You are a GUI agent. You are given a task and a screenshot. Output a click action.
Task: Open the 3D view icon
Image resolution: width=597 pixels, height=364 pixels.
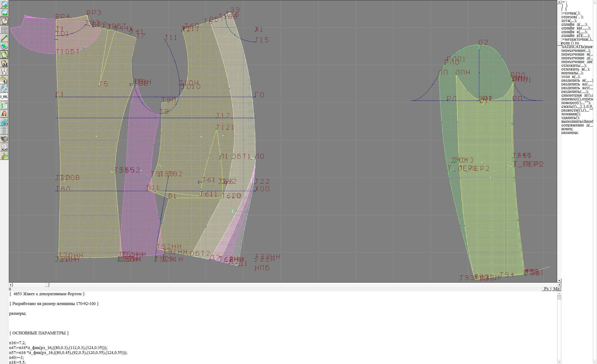point(4,122)
